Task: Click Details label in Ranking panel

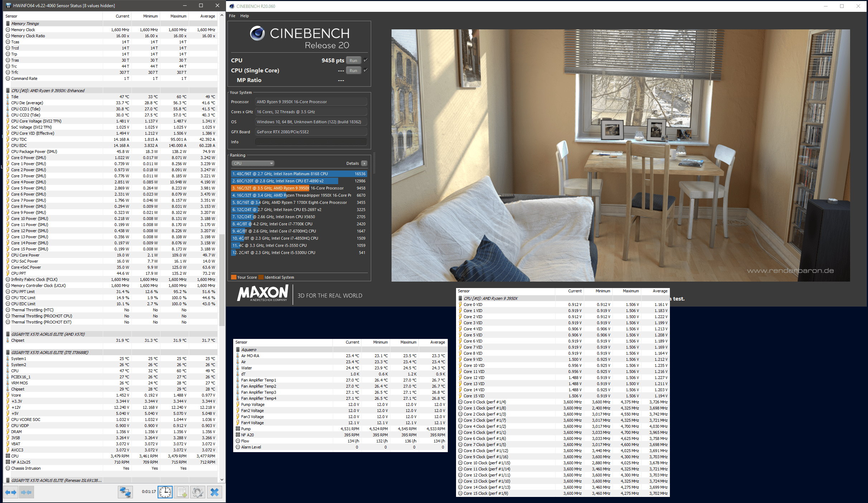Action: point(353,163)
